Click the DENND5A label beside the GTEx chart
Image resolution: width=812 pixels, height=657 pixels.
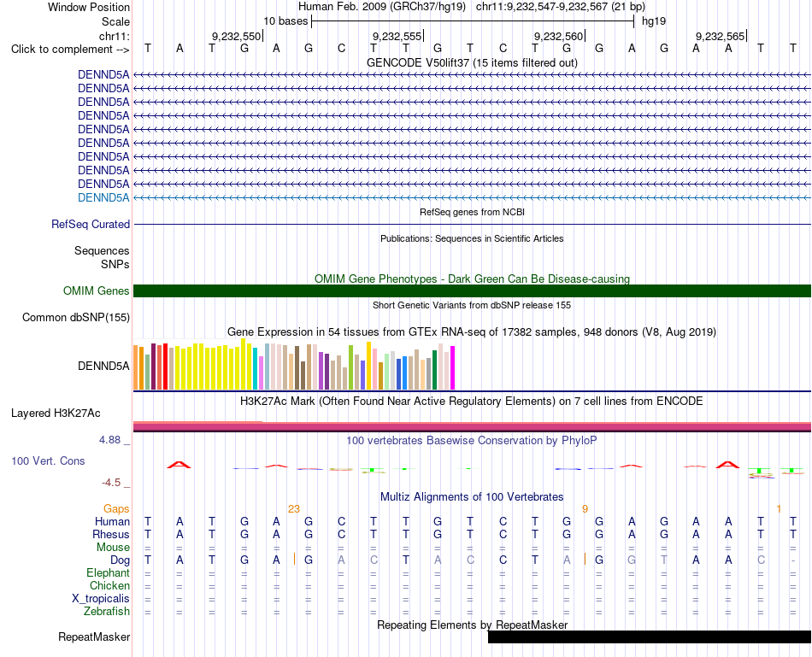click(x=103, y=366)
